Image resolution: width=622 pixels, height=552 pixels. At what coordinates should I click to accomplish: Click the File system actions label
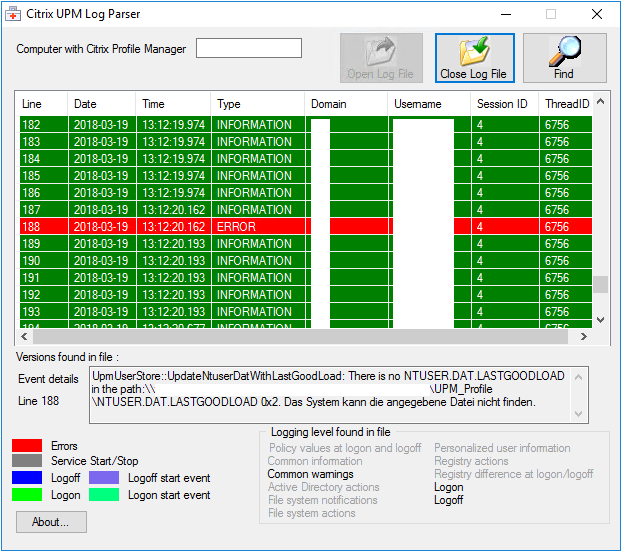(x=312, y=513)
